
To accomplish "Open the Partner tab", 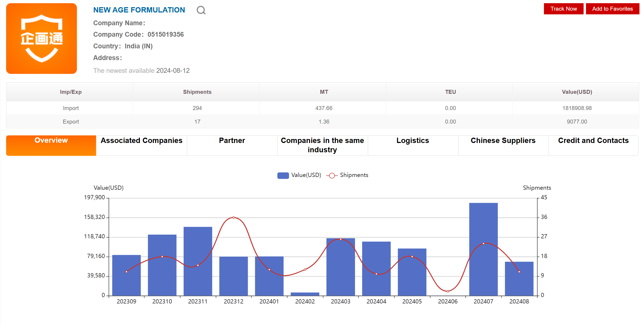I will pos(232,145).
